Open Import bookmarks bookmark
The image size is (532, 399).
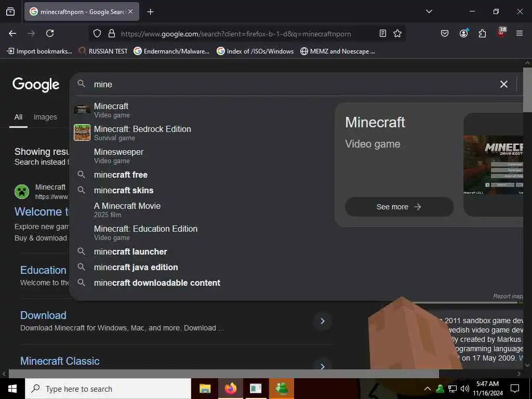[x=39, y=51]
